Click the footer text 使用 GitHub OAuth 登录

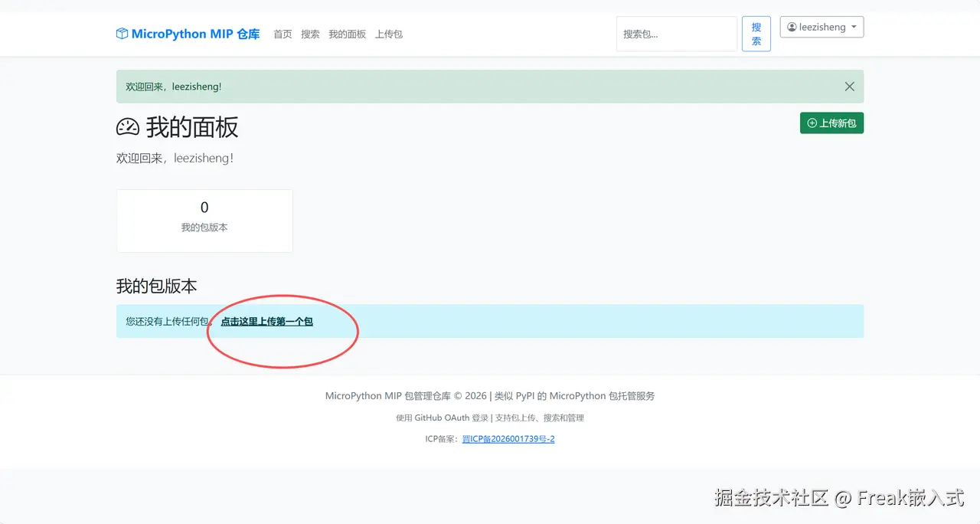pyautogui.click(x=442, y=418)
